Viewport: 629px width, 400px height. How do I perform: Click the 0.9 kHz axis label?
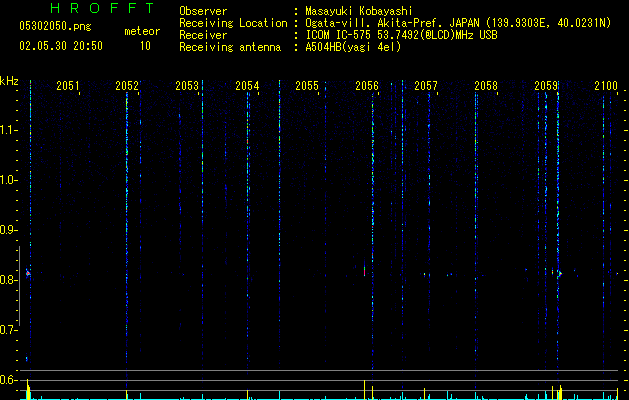9,230
